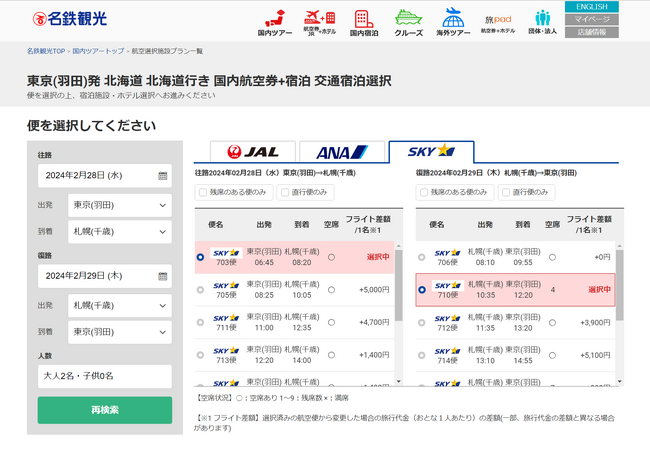Open the 国内宿泊 hotel icon
Image resolution: width=650 pixels, height=454 pixels.
tap(364, 23)
